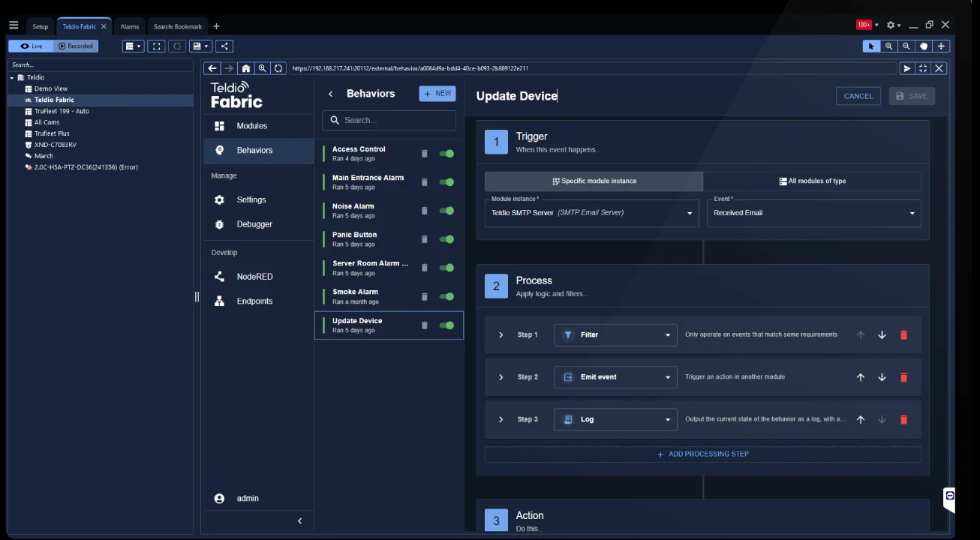Open the Event dropdown showing Received Email
Viewport: 980px width, 540px height.
[x=814, y=213]
